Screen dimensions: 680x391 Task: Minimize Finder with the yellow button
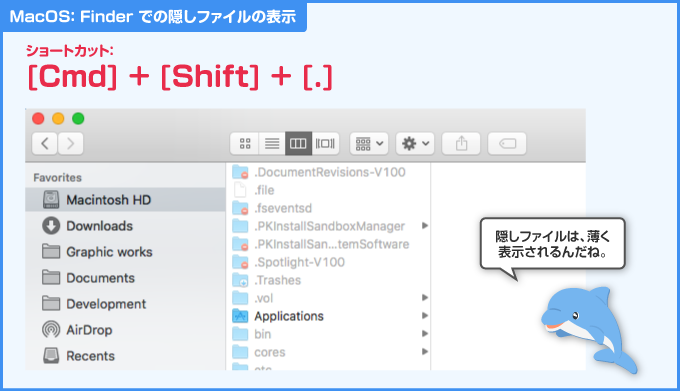click(58, 118)
